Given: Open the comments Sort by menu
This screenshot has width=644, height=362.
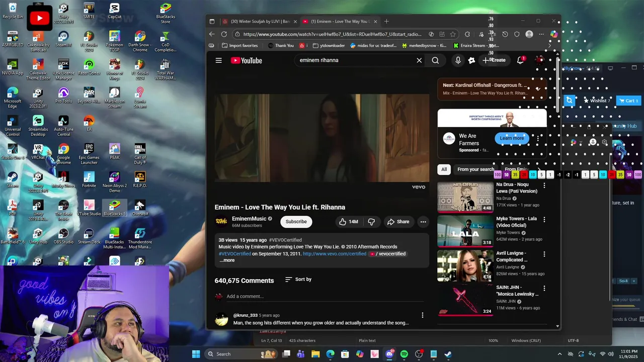Looking at the screenshot, I should (298, 280).
